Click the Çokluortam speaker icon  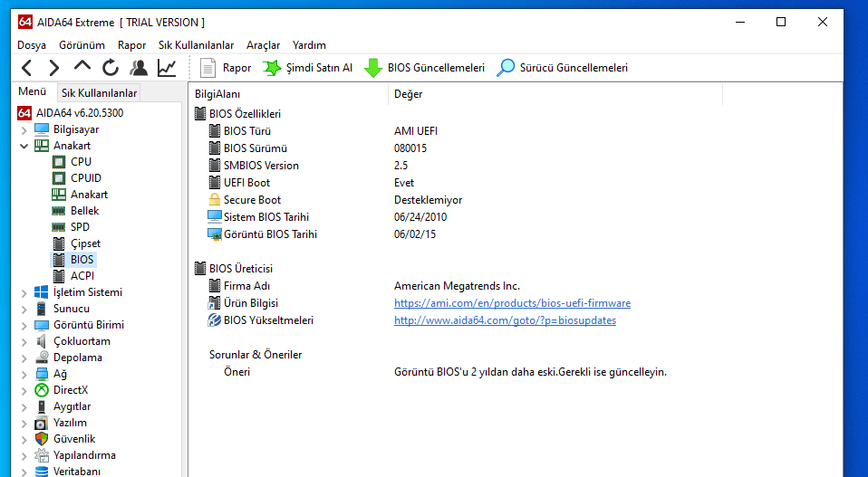pyautogui.click(x=42, y=341)
